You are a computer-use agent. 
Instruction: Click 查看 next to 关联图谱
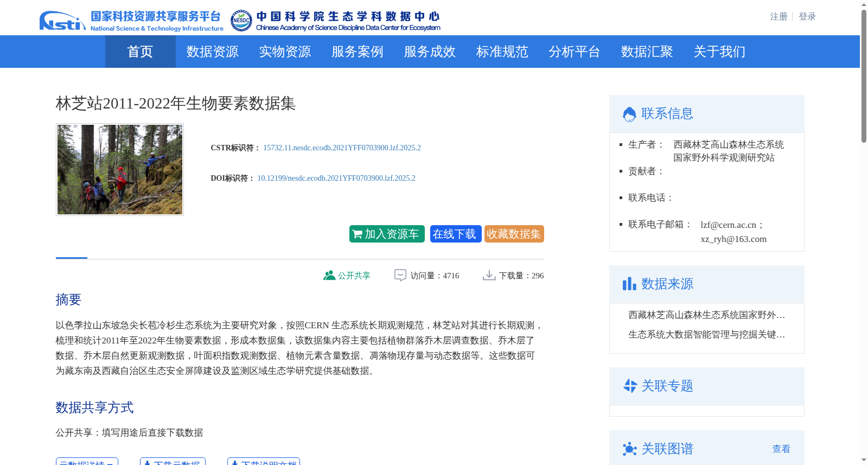point(781,449)
